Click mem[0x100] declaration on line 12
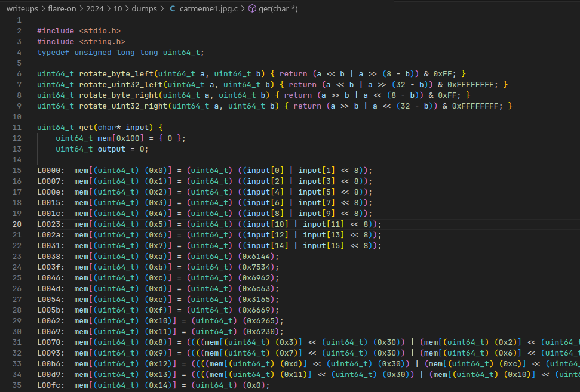 (121, 138)
